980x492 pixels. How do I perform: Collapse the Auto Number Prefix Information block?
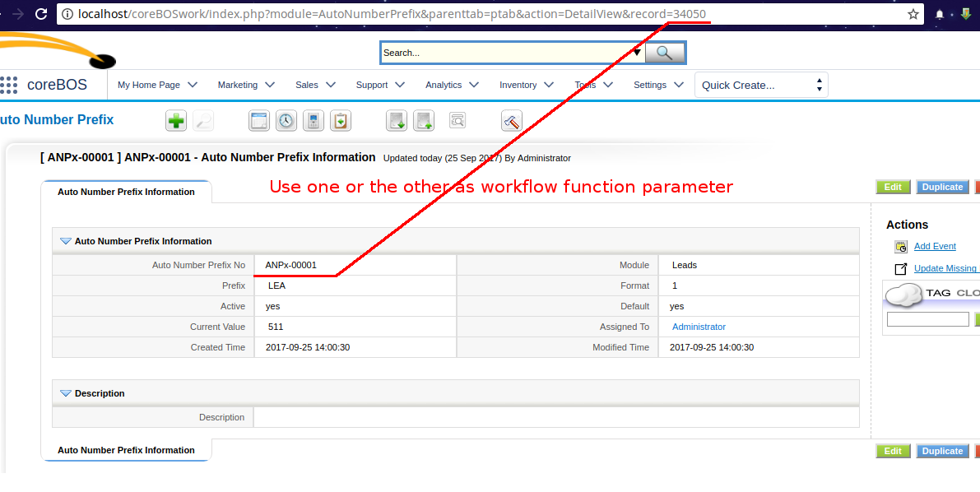coord(66,241)
